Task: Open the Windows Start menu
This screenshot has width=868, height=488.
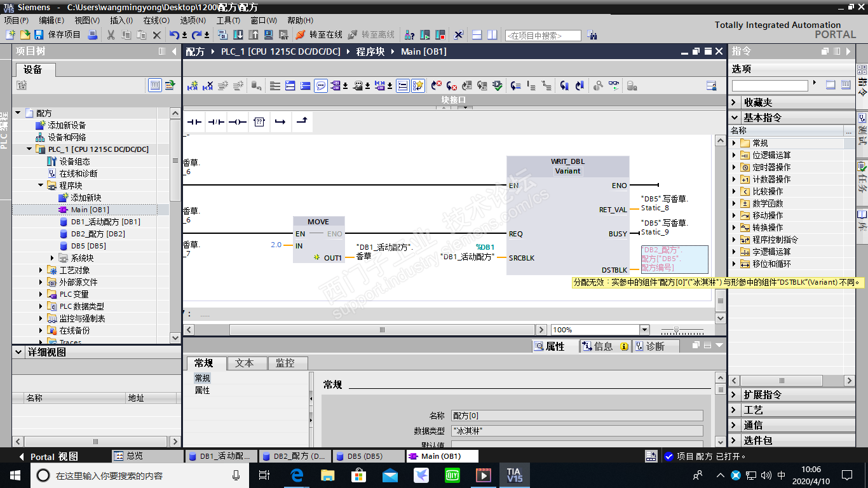Action: 15,475
